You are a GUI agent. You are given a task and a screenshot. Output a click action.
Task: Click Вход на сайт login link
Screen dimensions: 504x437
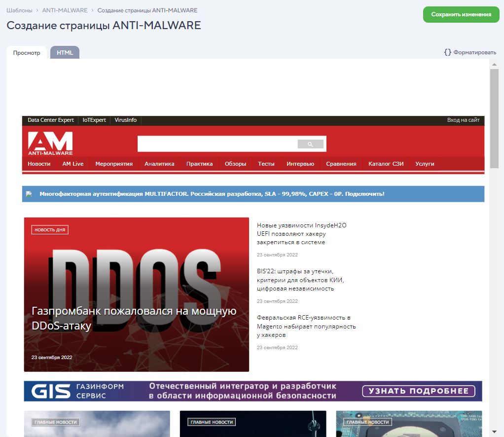coord(463,120)
